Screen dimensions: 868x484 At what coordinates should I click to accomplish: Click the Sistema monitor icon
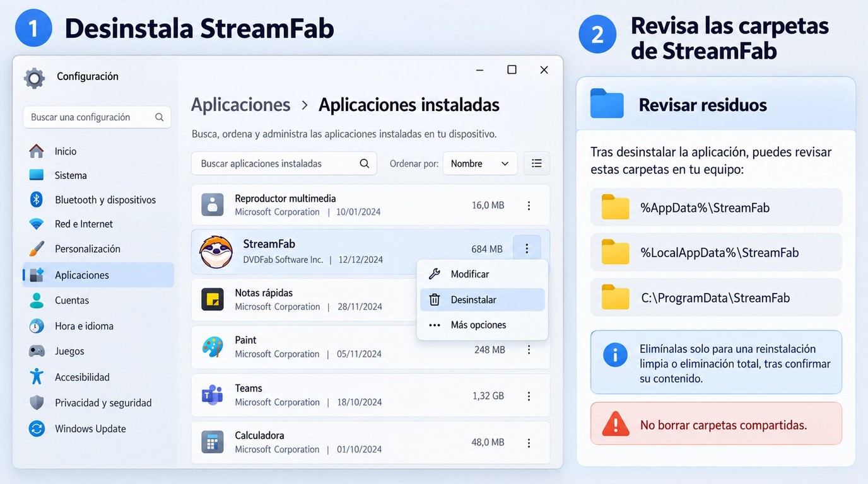[x=37, y=175]
